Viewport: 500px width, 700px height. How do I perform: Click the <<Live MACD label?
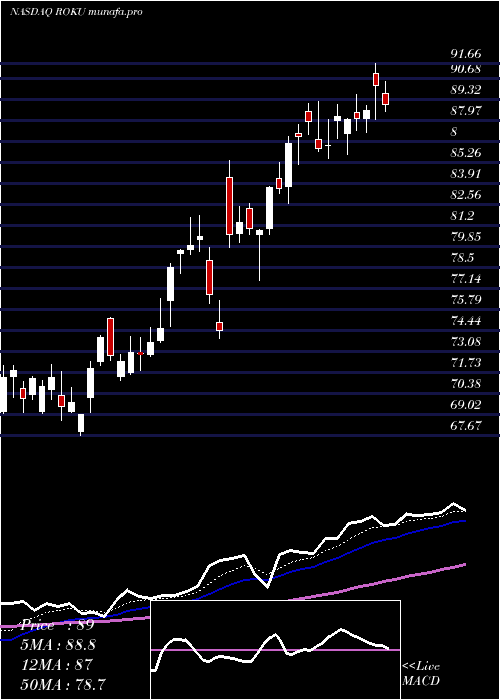(x=421, y=673)
